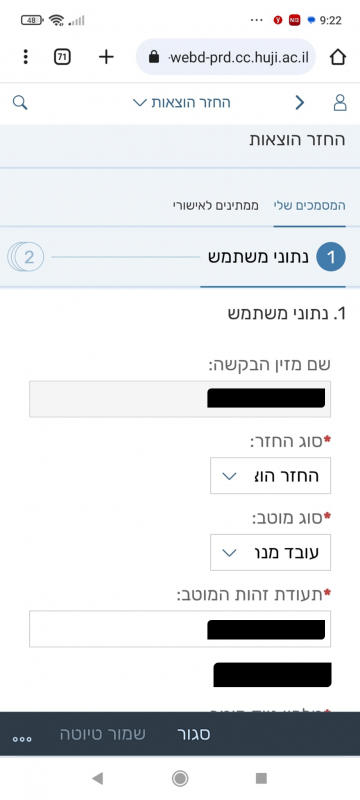Viewport: 360px width, 800px height.
Task: Go back with the chevron arrow
Action: click(x=300, y=103)
